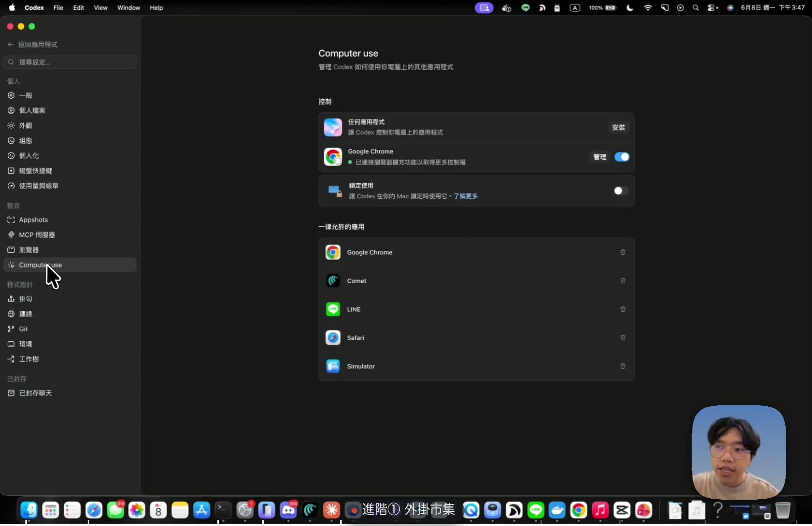This screenshot has height=526, width=812.
Task: Select Appshots in the sidebar
Action: click(70, 220)
